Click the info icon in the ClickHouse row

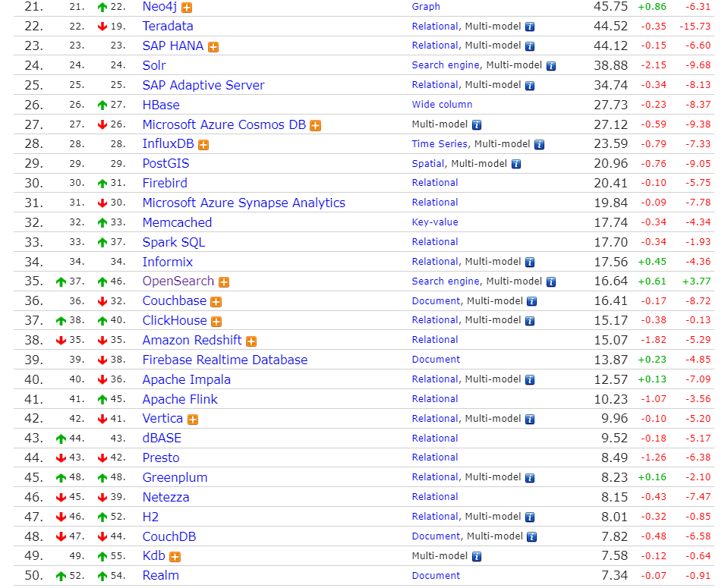(x=530, y=321)
